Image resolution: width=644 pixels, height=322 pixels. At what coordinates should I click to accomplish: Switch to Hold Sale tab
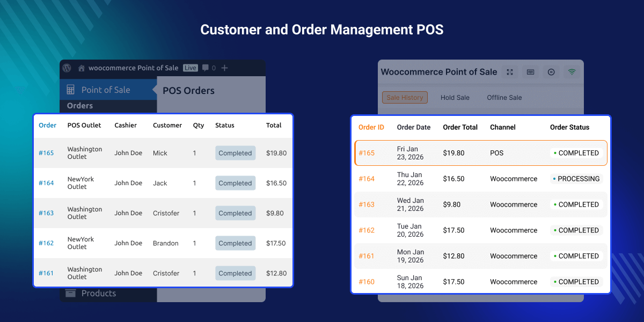click(455, 98)
